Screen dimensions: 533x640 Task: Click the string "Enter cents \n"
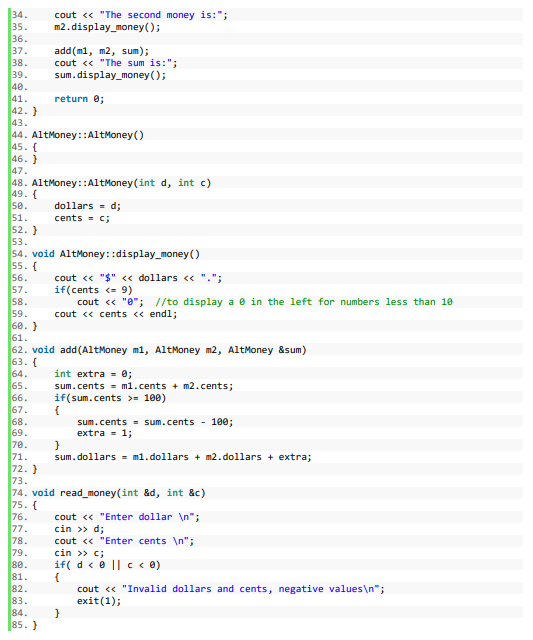[144, 541]
